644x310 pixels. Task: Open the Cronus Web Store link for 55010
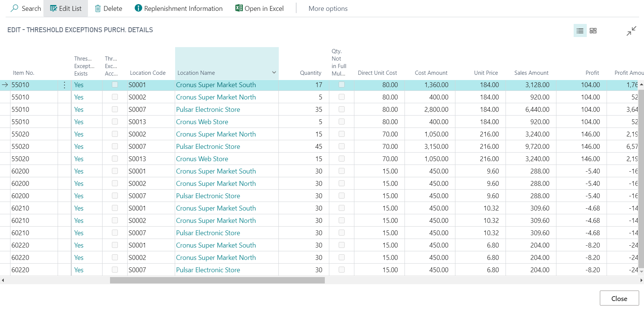coord(202,122)
